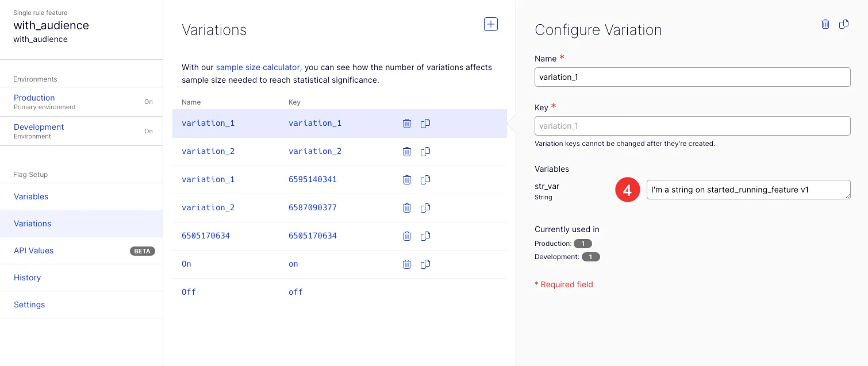Delete the 6505170634 variation
The width and height of the screenshot is (868, 366).
click(x=407, y=236)
